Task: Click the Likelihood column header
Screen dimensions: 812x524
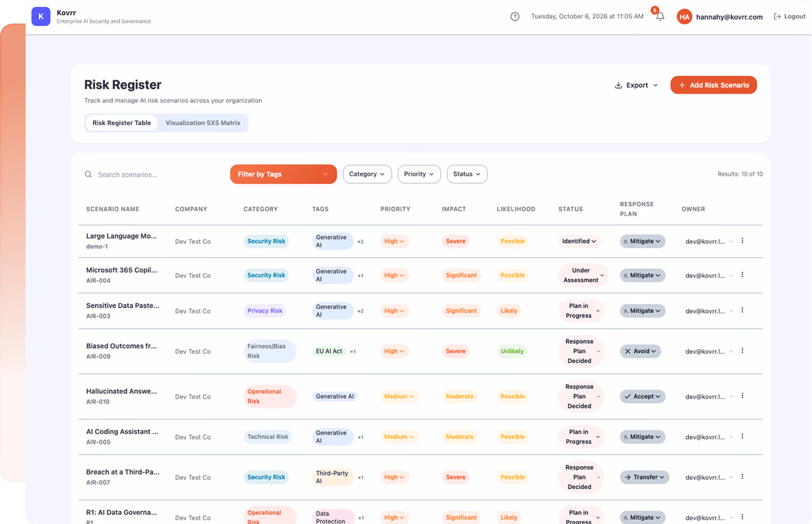Action: coord(516,209)
